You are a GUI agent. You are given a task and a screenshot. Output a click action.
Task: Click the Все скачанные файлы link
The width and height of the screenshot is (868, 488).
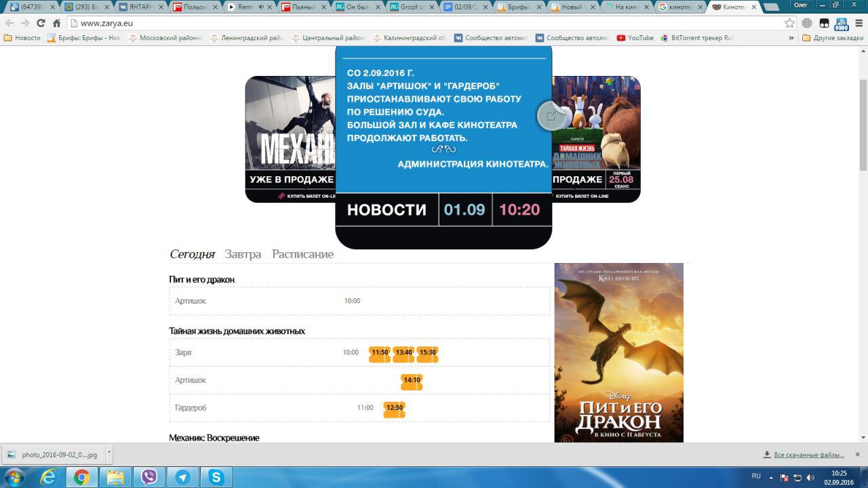tap(808, 455)
